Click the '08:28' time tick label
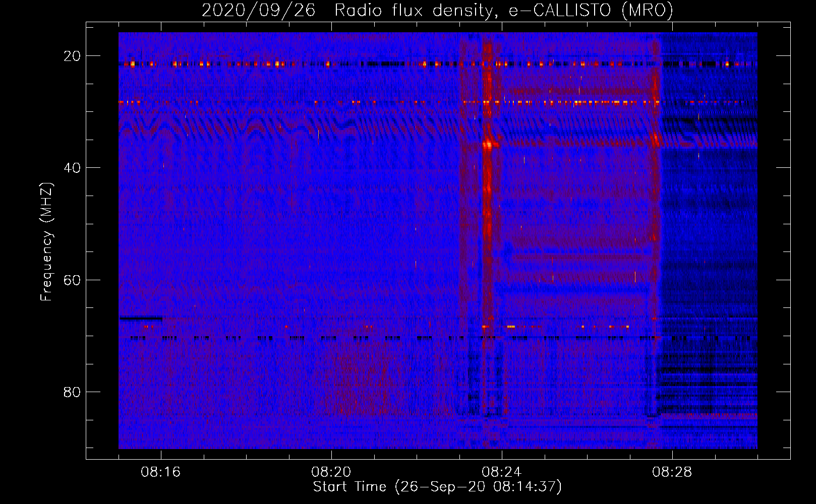The width and height of the screenshot is (816, 504). [x=672, y=472]
